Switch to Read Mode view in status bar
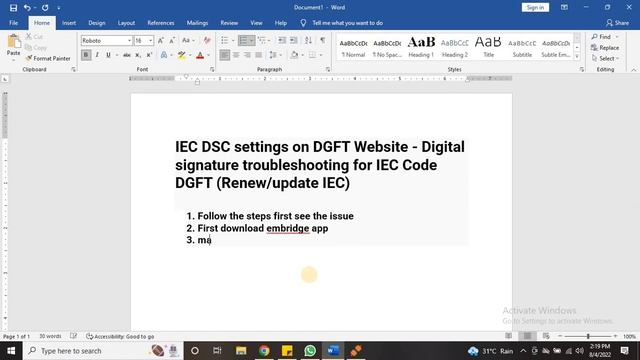 [509, 336]
